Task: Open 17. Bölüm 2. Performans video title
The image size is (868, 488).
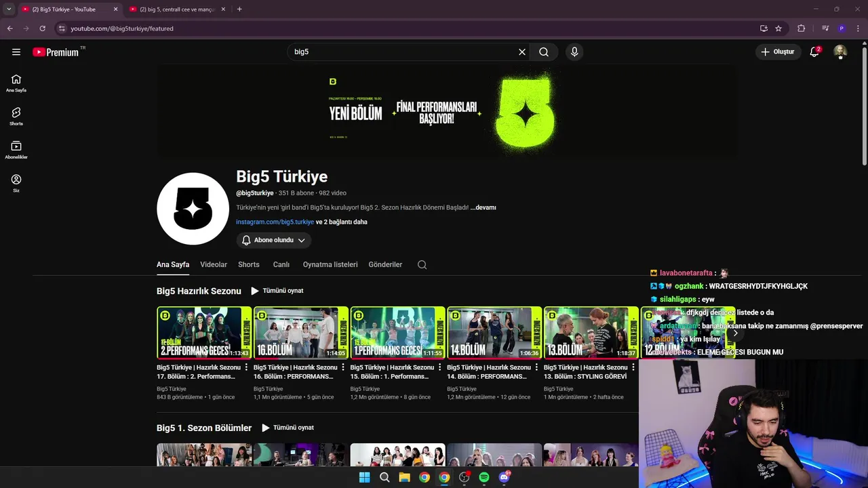Action: coord(199,371)
